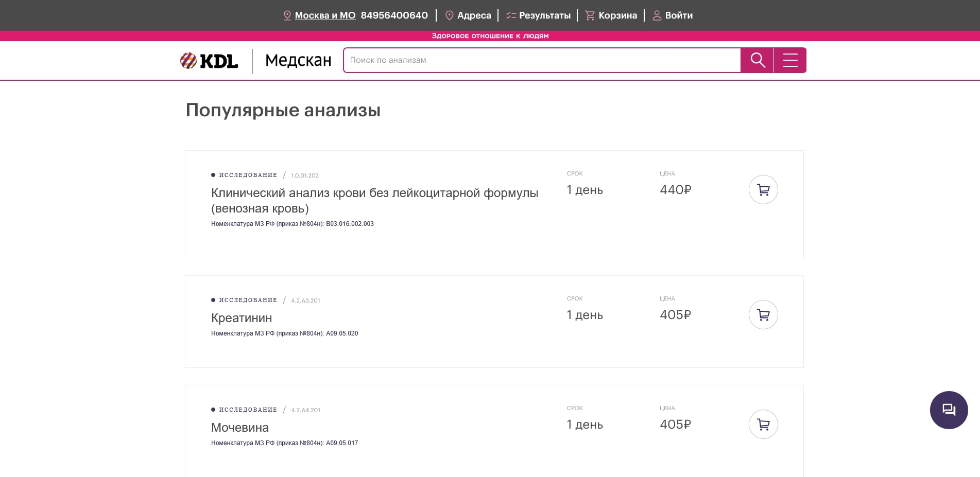Add Клинический анализ крови to cart

[763, 190]
